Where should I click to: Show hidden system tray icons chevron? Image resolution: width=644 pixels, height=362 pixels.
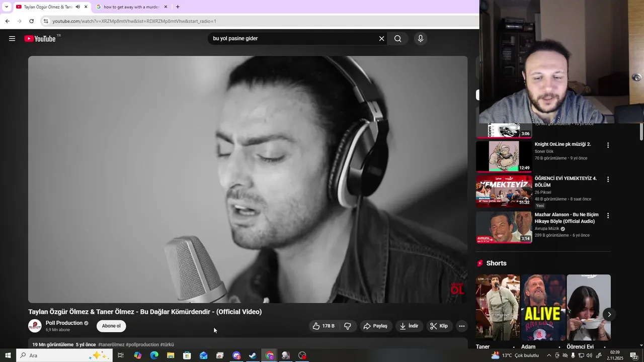pyautogui.click(x=549, y=355)
